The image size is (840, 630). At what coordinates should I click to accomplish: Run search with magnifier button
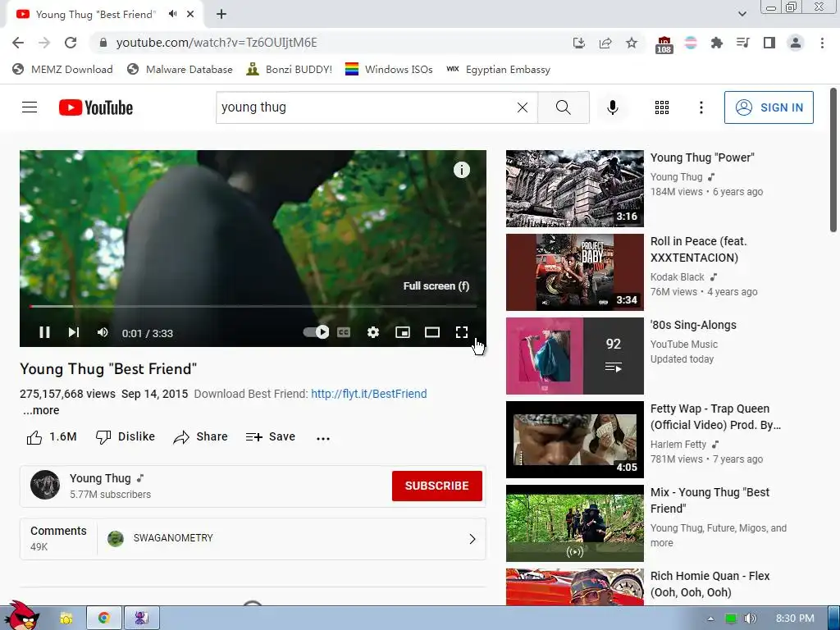pyautogui.click(x=563, y=107)
